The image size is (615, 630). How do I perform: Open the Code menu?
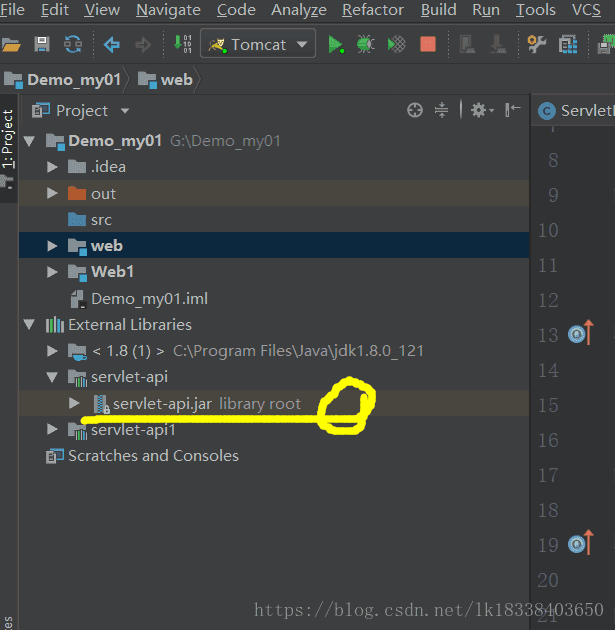(236, 10)
